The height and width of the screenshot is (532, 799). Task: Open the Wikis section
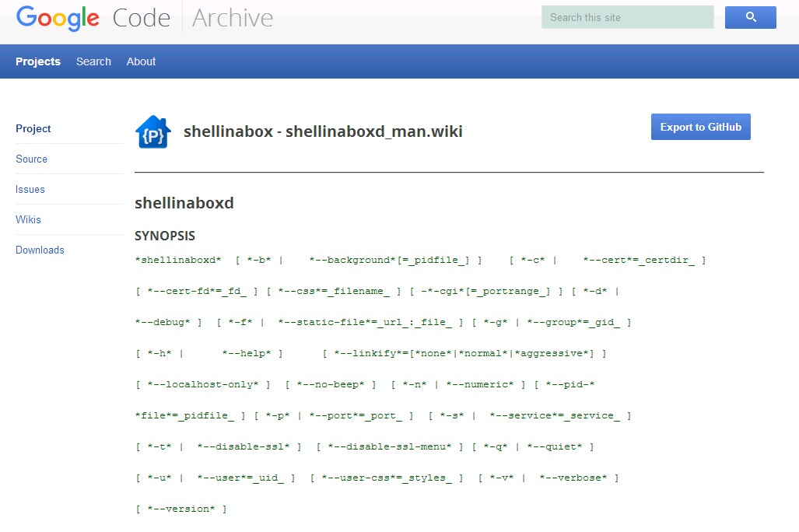(28, 219)
